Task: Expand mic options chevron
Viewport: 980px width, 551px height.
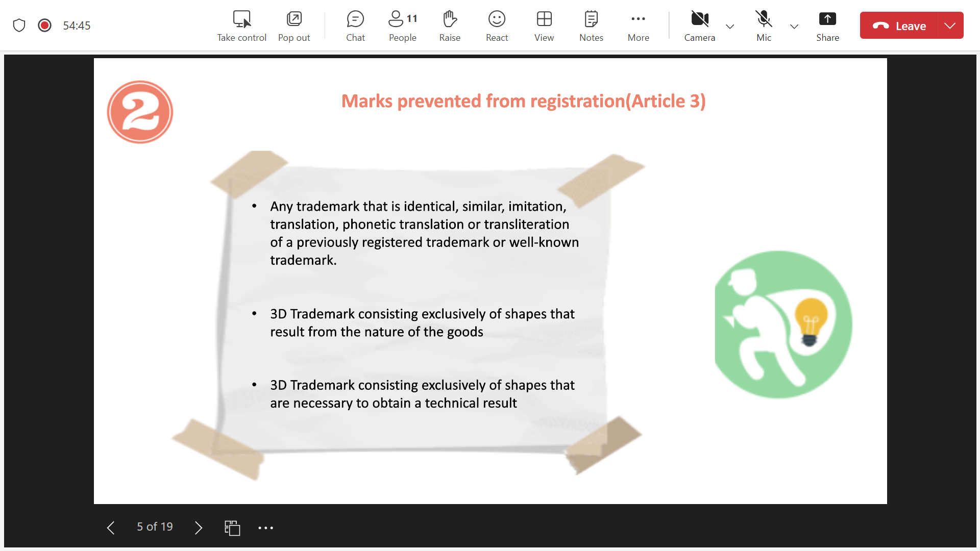Action: click(794, 27)
